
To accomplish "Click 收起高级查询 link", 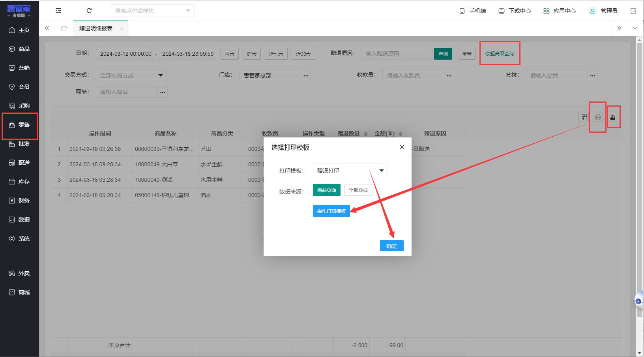I will click(x=500, y=54).
